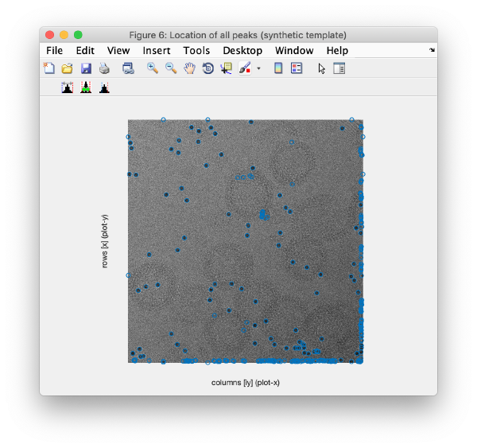Select the Zoom Out magnifier tool
This screenshot has width=477, height=448.
171,68
